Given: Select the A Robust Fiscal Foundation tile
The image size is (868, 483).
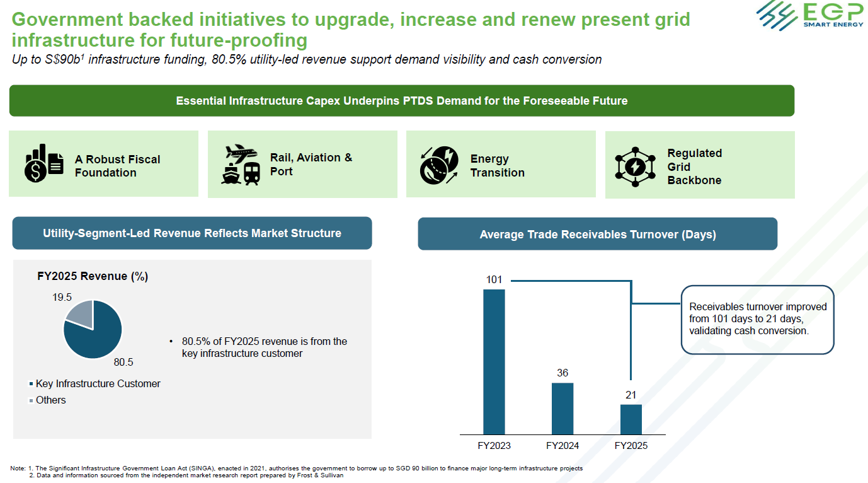Looking at the screenshot, I should [x=104, y=164].
